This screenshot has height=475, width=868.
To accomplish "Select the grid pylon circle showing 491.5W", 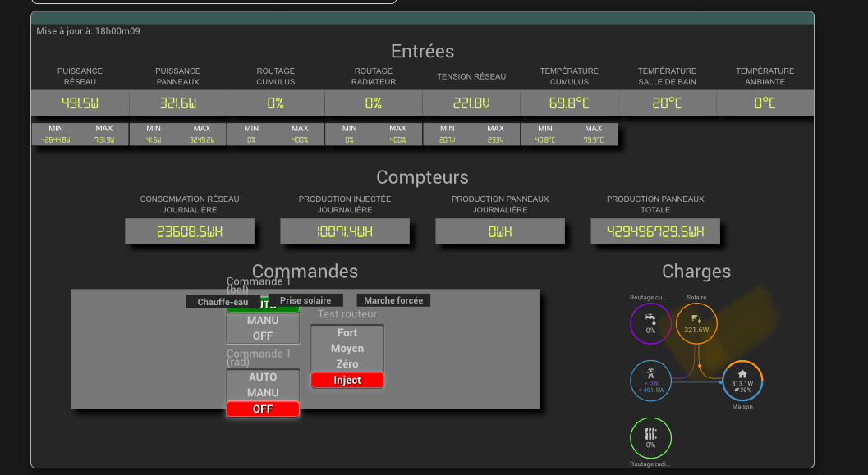I will click(650, 381).
